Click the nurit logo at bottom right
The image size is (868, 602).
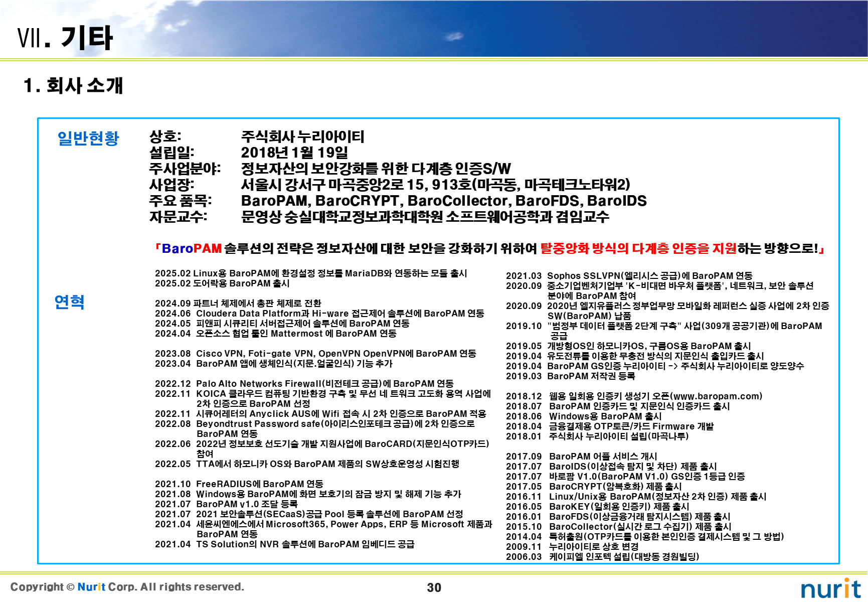(831, 588)
